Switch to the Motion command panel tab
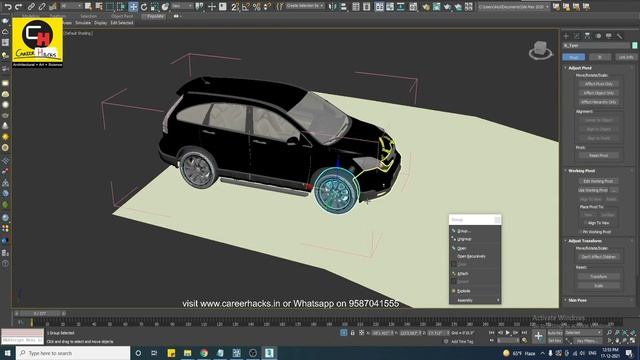 (598, 36)
